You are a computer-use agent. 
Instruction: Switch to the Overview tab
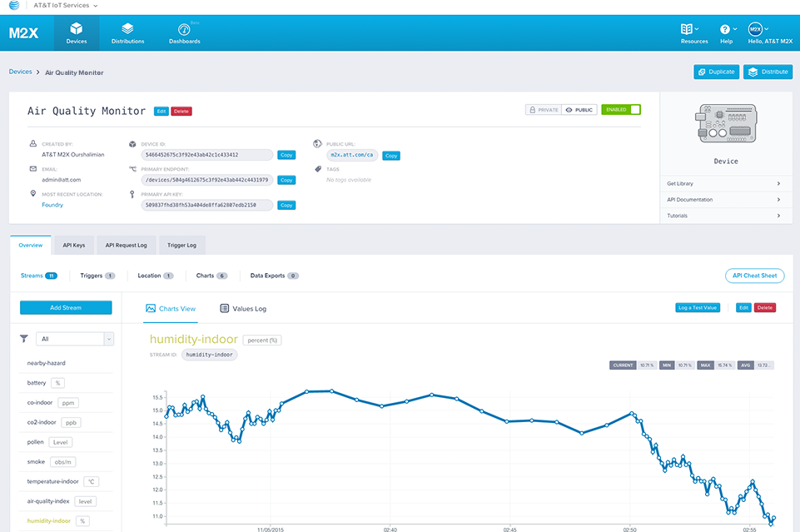point(31,246)
